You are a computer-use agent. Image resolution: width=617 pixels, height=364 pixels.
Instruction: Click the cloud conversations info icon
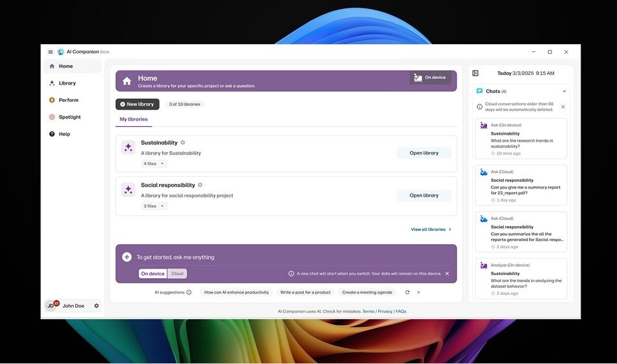click(x=479, y=106)
